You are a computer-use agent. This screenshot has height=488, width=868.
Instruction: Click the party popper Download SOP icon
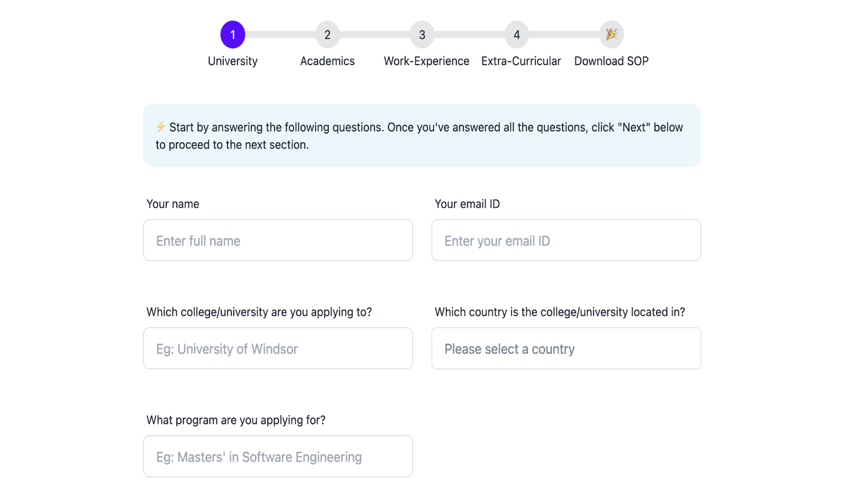click(611, 35)
